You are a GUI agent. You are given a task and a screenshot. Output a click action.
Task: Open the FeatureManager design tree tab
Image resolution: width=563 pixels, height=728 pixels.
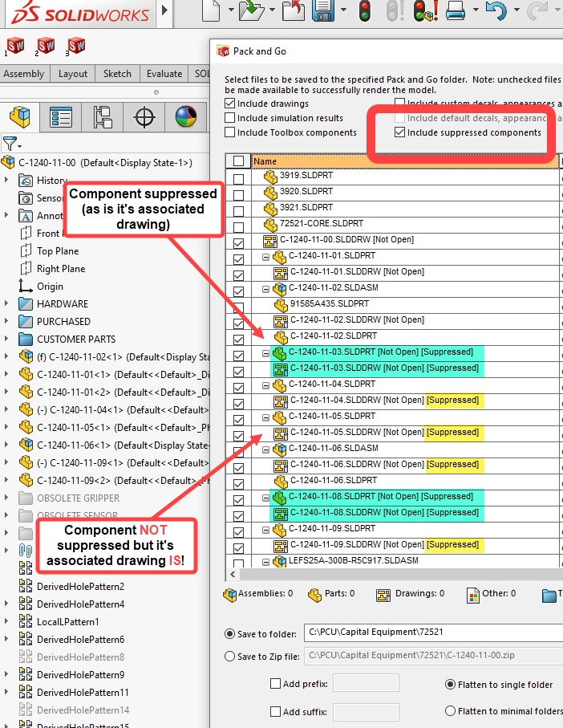[19, 117]
